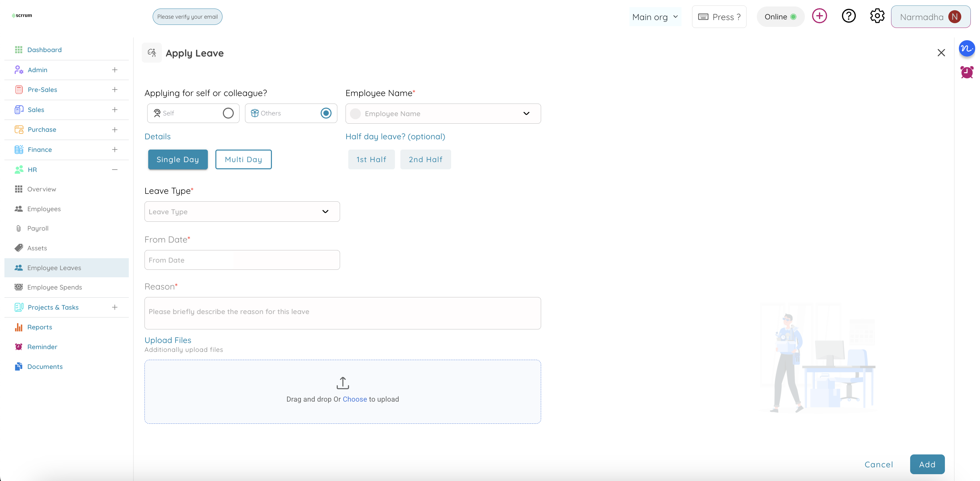Open the help question mark icon
Screen dimensions: 980x481
point(848,16)
